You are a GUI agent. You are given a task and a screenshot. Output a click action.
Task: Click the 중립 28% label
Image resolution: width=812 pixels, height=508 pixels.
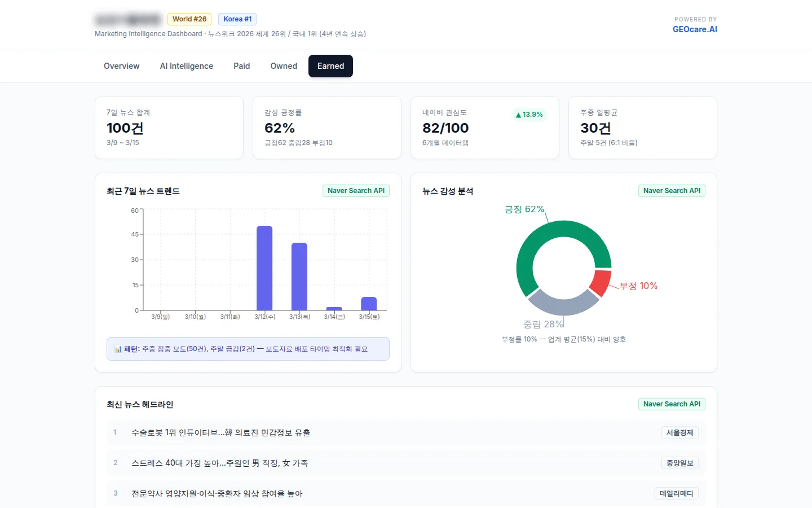point(543,325)
